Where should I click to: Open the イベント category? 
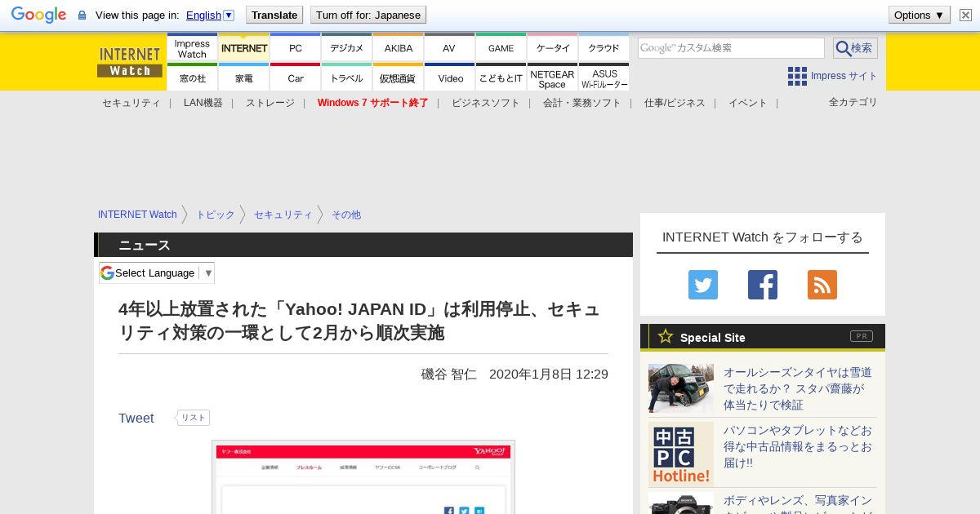[x=748, y=103]
